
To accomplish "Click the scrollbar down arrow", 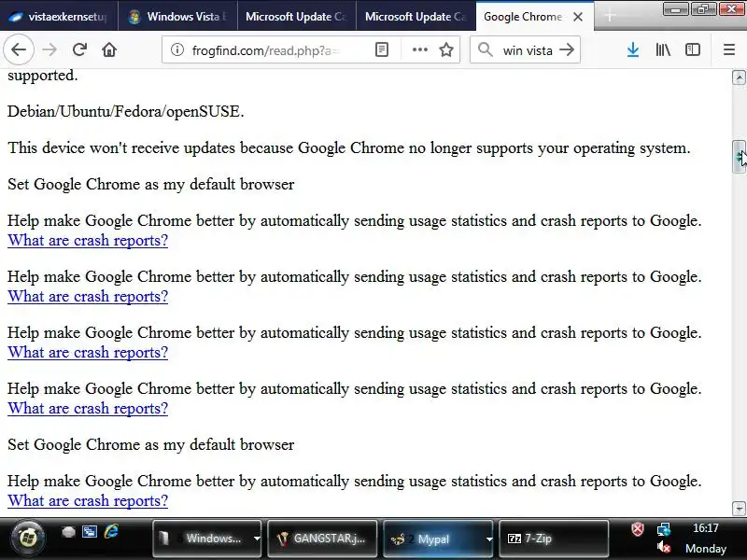I will coord(739,508).
